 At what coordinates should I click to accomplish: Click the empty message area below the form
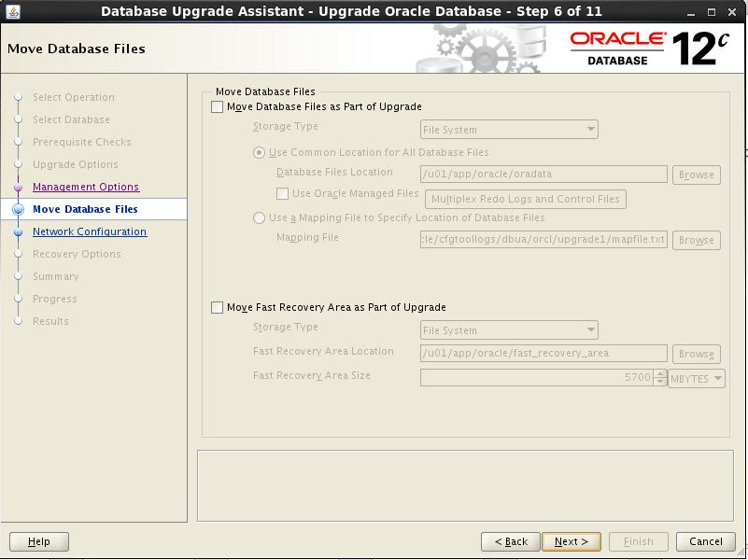coord(465,485)
